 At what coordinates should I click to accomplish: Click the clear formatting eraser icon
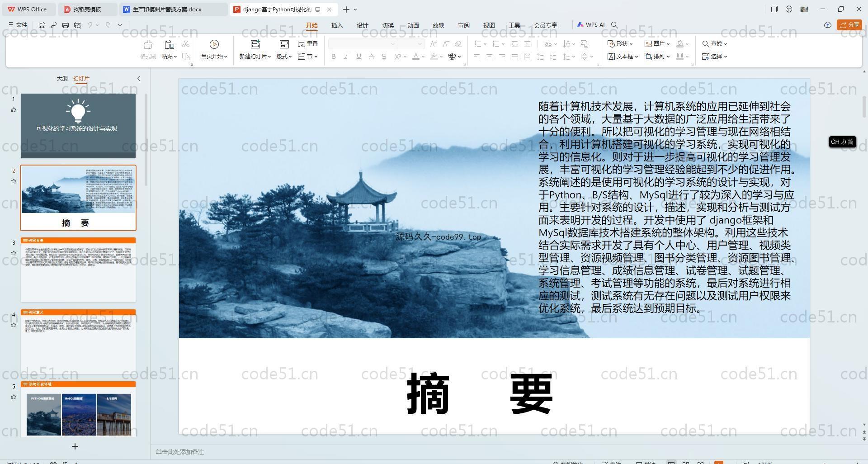[x=458, y=44]
